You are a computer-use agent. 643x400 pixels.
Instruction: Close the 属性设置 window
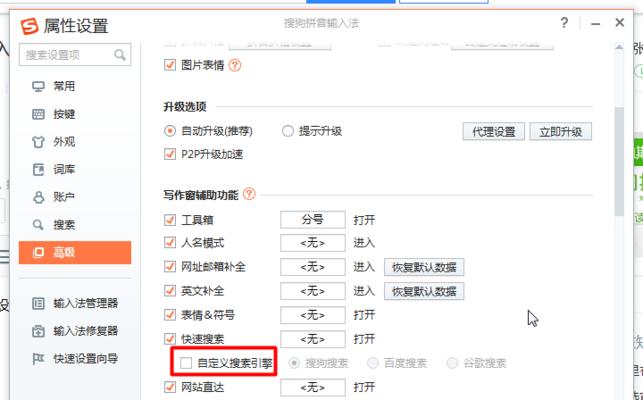point(620,23)
